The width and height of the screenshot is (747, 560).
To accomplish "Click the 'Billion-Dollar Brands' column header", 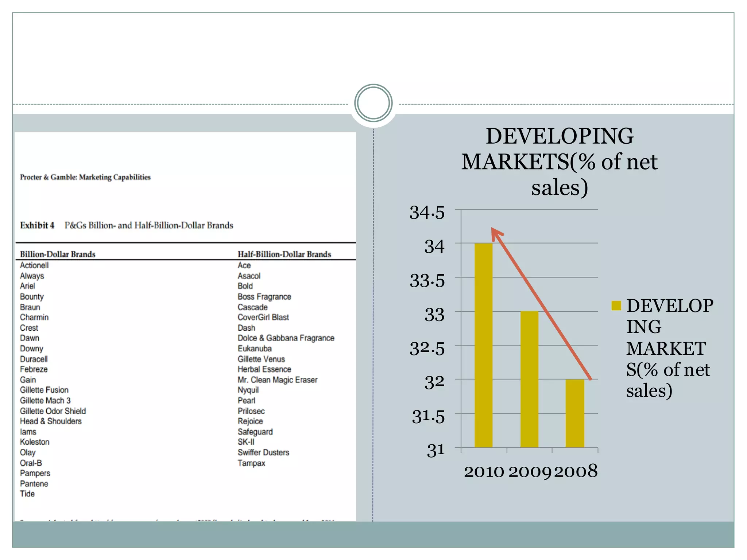I will (x=58, y=254).
